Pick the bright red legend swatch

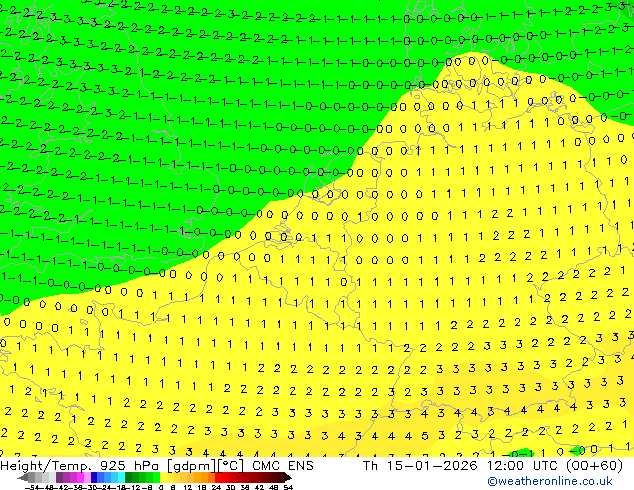(218, 478)
